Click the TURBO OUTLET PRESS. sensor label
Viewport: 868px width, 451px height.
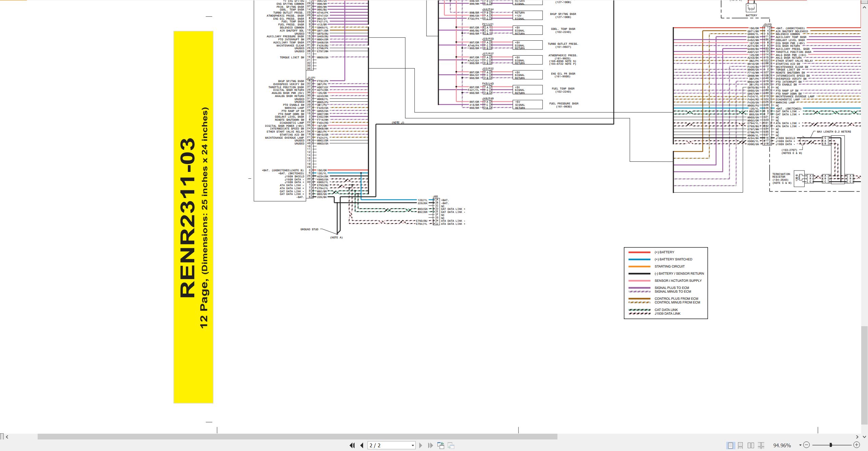563,44
